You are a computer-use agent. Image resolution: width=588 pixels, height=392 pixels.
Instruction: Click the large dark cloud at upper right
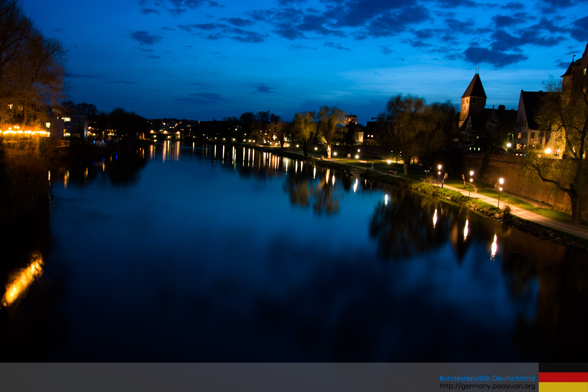click(x=492, y=56)
